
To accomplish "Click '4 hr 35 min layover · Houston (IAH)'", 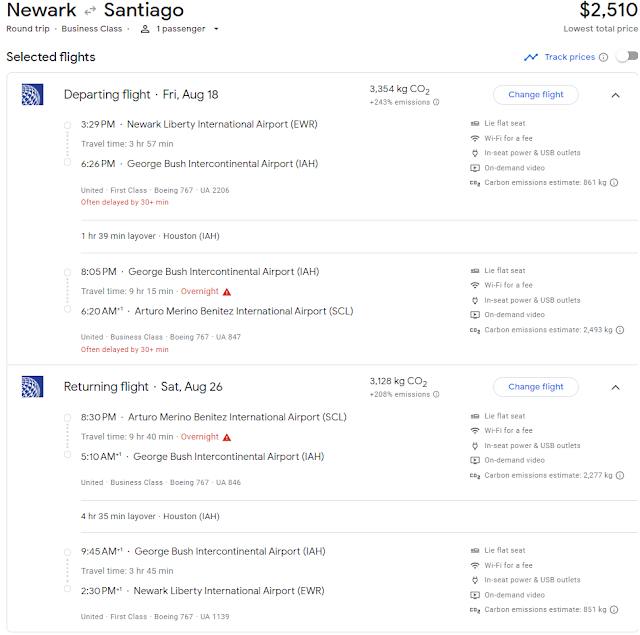I will point(150,516).
